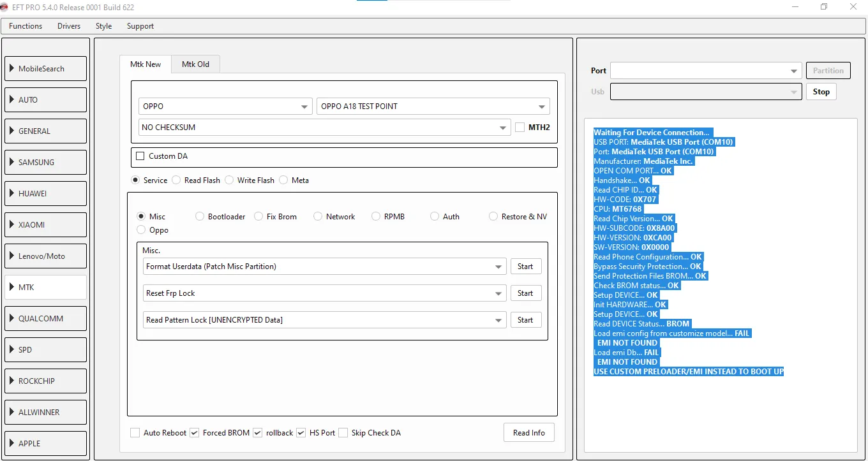Screen dimensions: 868x461
Task: Toggle the MTH2 checkbox
Action: [x=520, y=128]
